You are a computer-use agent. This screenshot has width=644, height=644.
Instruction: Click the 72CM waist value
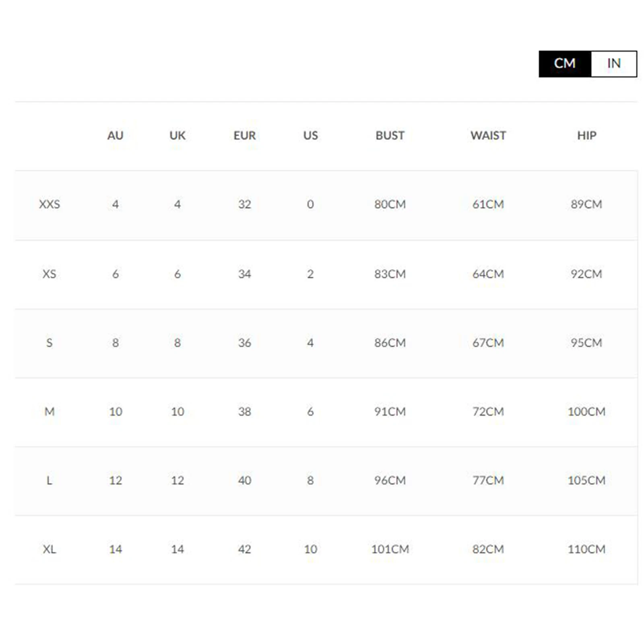488,411
